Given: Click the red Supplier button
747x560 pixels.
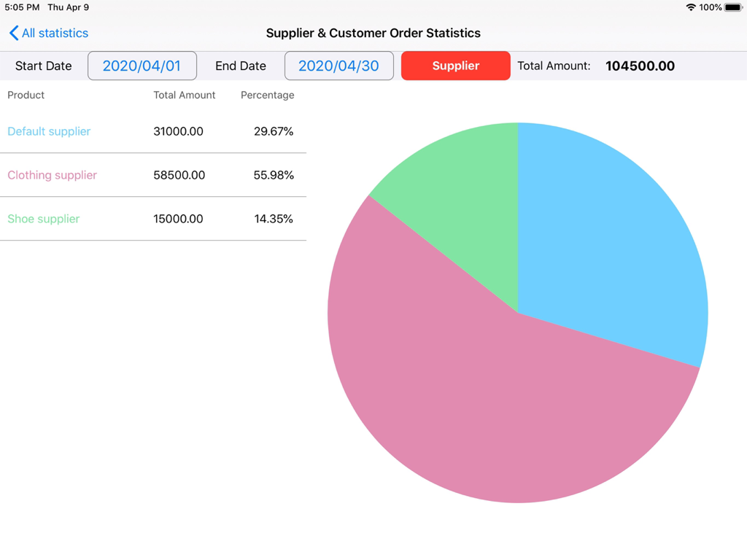Looking at the screenshot, I should (455, 65).
